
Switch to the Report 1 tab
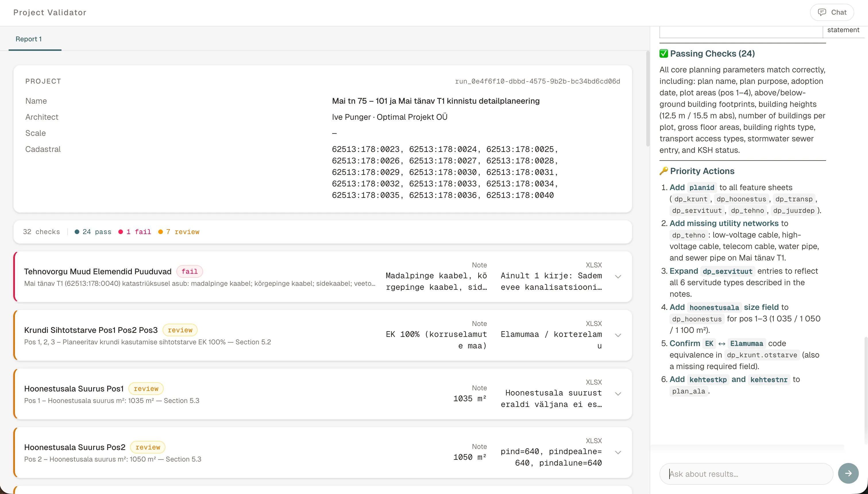click(28, 39)
